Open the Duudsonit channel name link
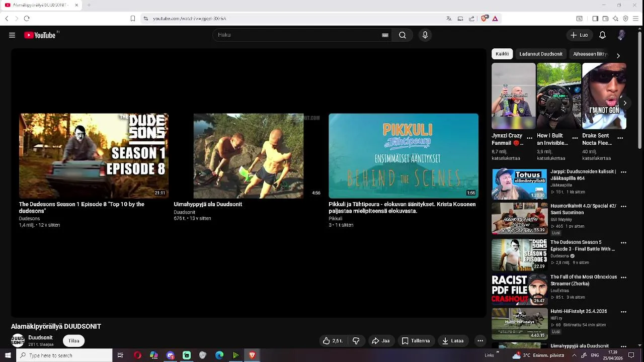Screen dimensions: 644x362 tap(40, 338)
